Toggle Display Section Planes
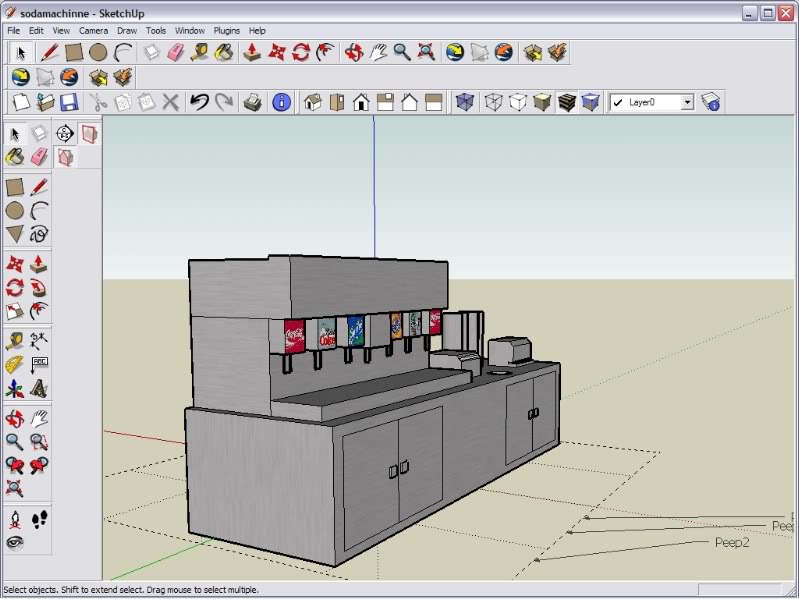Viewport: 799px width, 599px height. coord(89,133)
